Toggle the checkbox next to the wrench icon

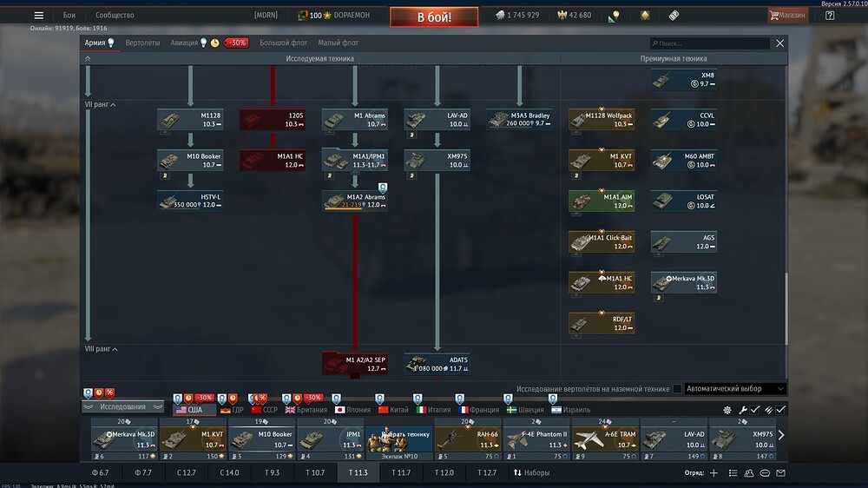pyautogui.click(x=754, y=410)
